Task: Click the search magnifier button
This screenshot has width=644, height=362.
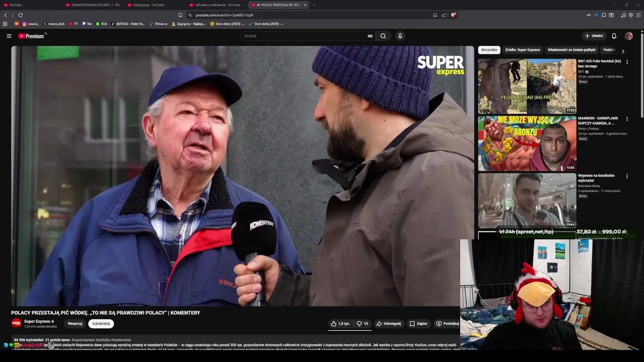Action: coord(383,36)
